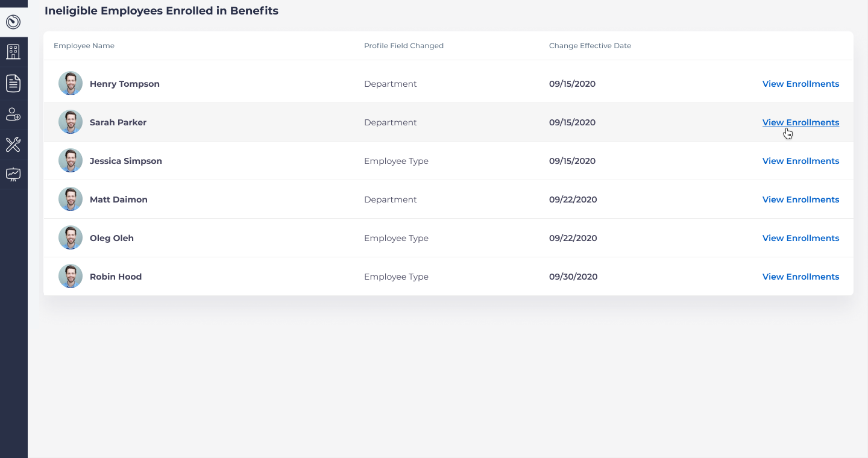Click the add employee sidebar icon
868x458 pixels.
click(13, 114)
